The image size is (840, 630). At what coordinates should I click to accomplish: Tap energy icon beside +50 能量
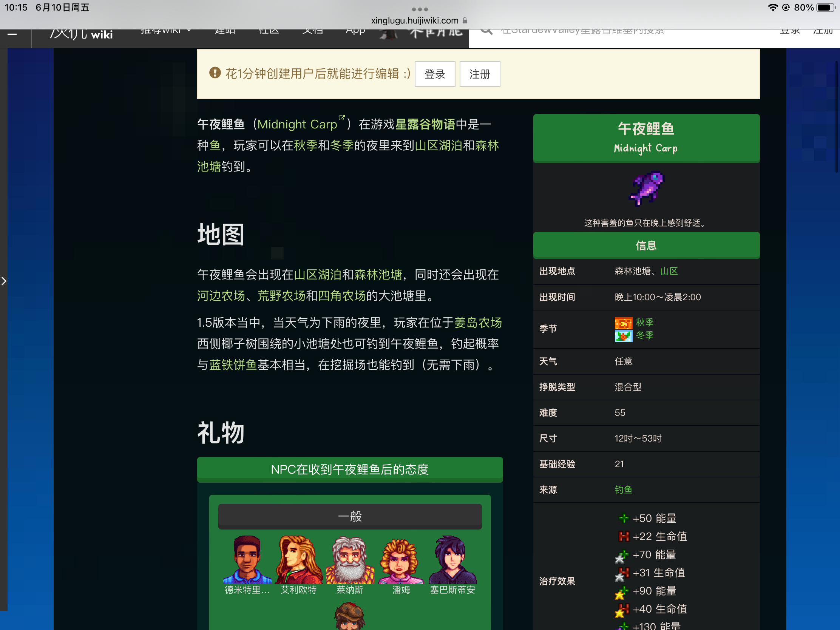coord(624,518)
